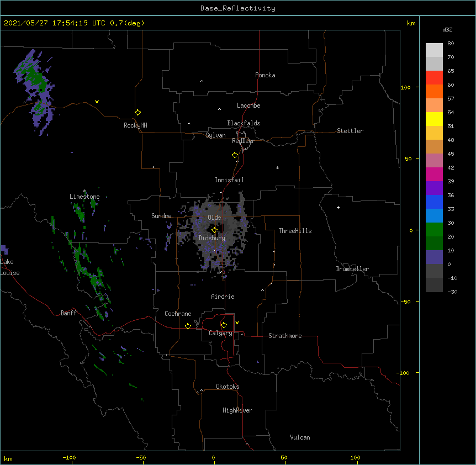This screenshot has height=465, width=476.
Task: Click the dBZ legend heading
Action: [x=447, y=30]
